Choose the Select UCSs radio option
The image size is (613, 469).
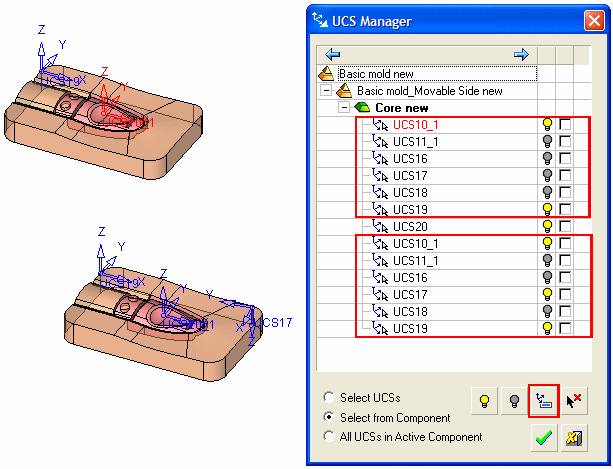pos(329,397)
